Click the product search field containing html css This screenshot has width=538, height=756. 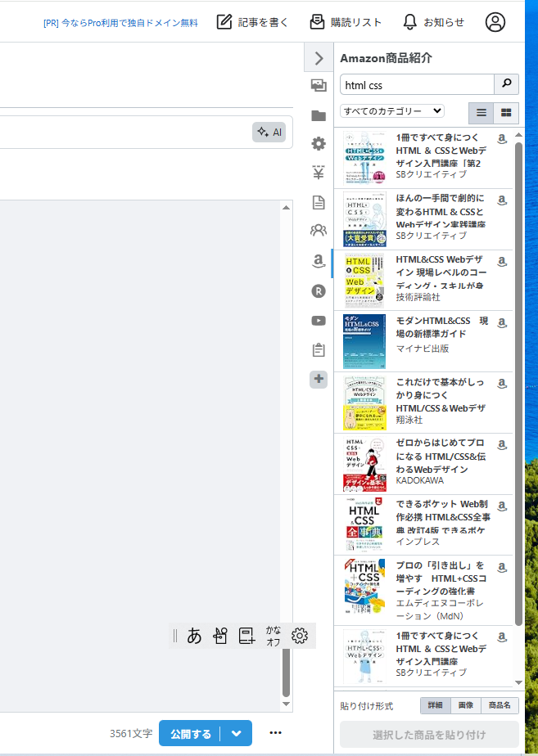418,85
